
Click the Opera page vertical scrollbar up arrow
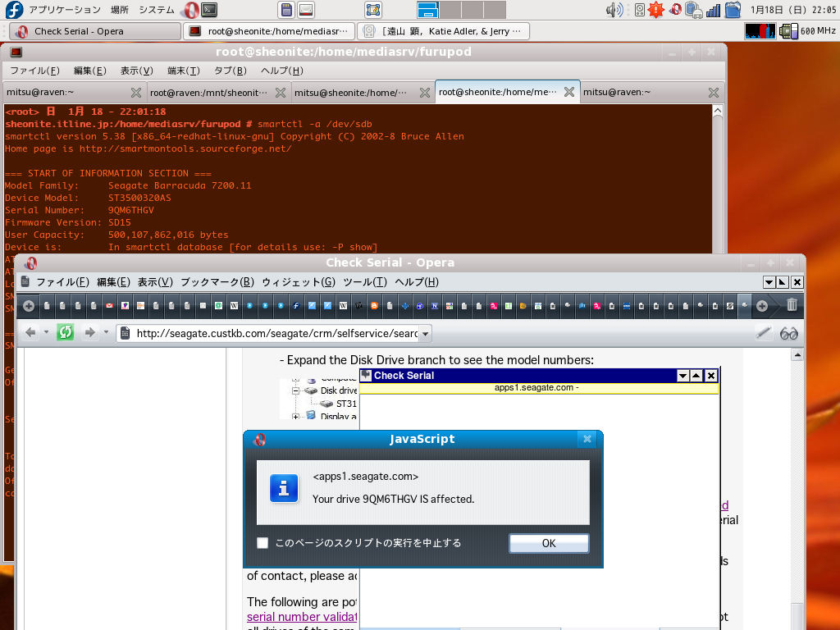click(797, 355)
